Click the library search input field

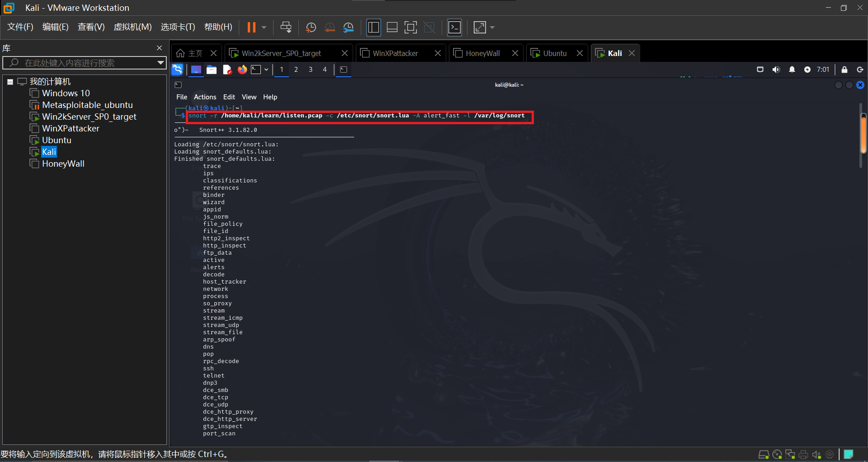84,63
